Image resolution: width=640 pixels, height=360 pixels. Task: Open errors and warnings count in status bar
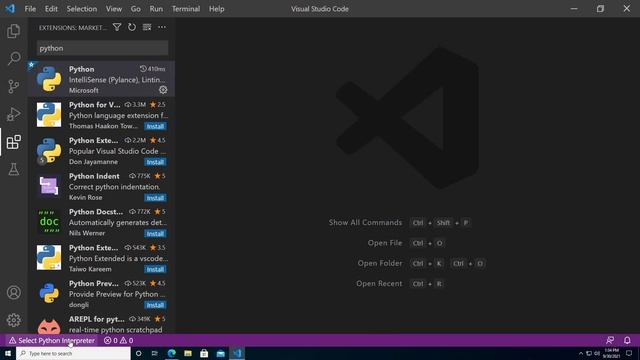(118, 340)
